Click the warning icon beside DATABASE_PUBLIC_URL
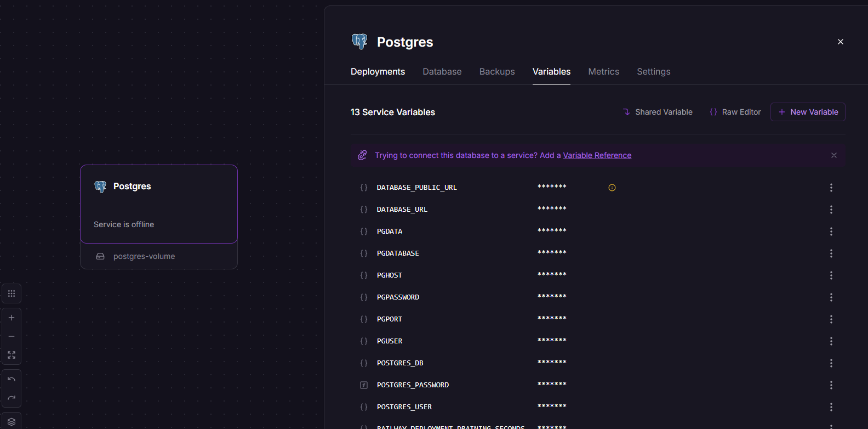 [x=612, y=188]
